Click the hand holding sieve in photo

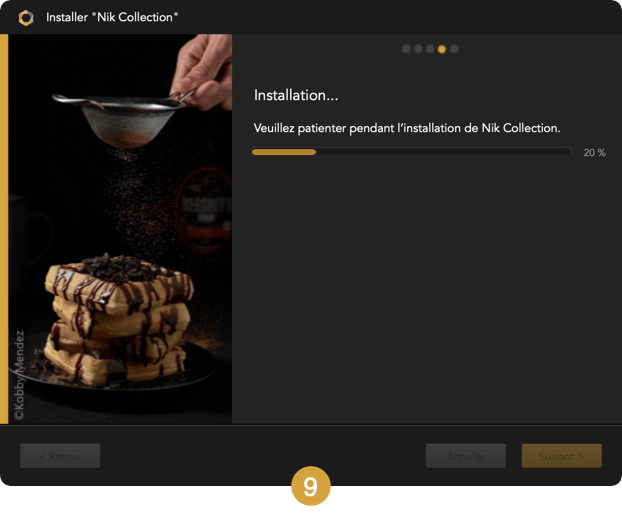(203, 71)
